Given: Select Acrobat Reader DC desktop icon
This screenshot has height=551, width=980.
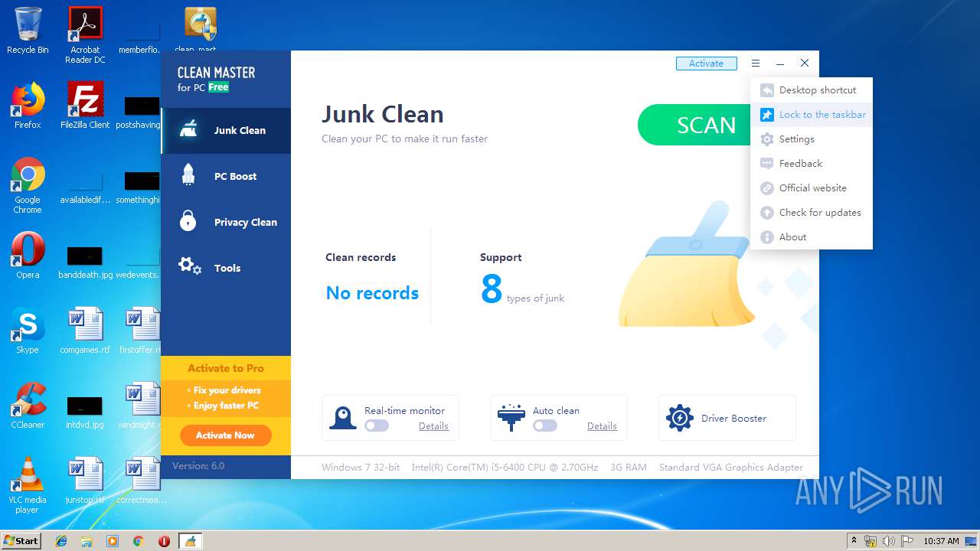Looking at the screenshot, I should [85, 35].
